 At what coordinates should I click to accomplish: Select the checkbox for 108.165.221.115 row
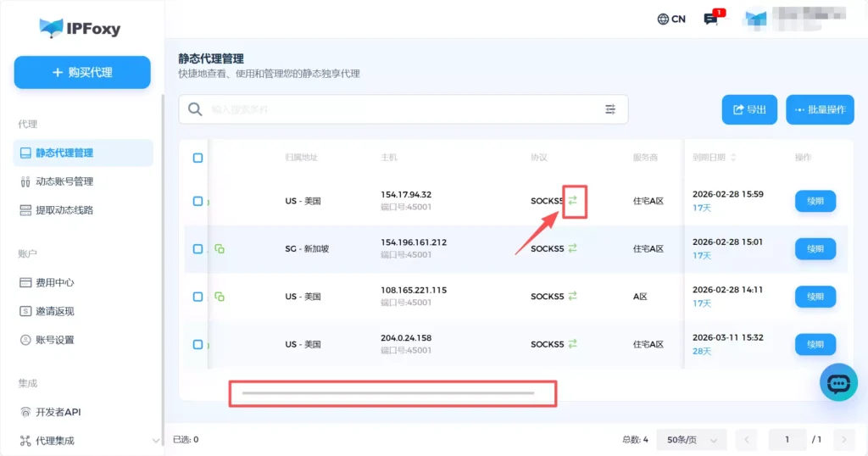(198, 297)
